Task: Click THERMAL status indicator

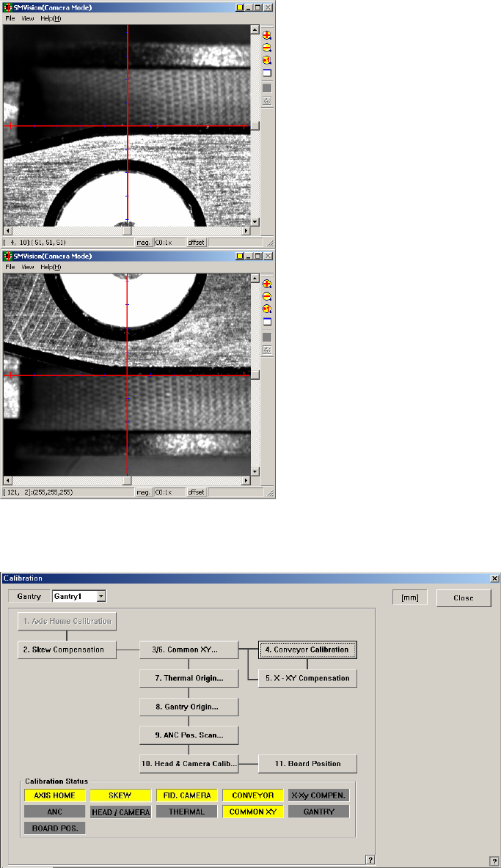Action: (187, 812)
